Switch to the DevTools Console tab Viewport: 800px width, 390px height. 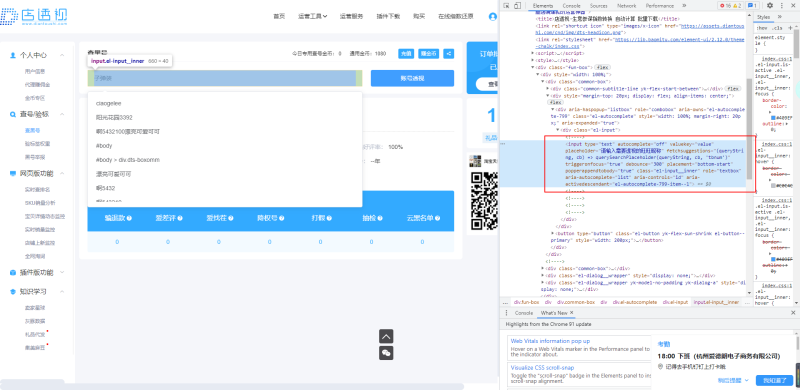pos(571,6)
